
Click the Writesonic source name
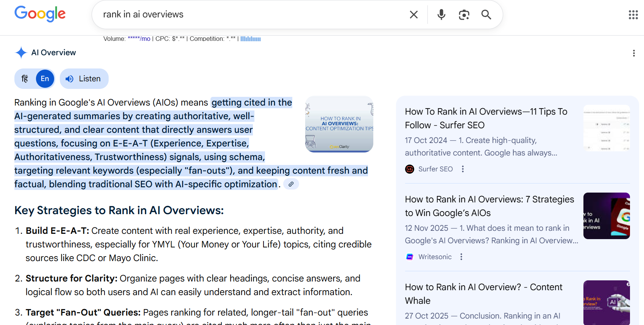pos(435,257)
